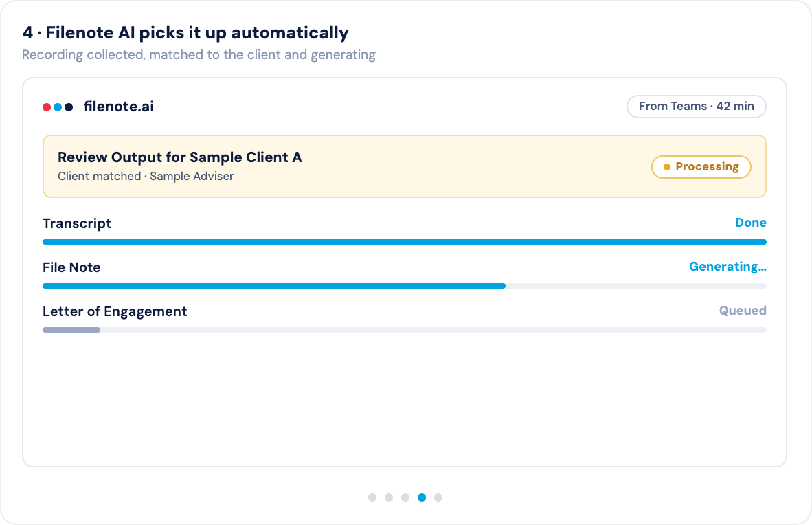Click the File Note row label
Image resolution: width=812 pixels, height=525 pixels.
click(71, 267)
